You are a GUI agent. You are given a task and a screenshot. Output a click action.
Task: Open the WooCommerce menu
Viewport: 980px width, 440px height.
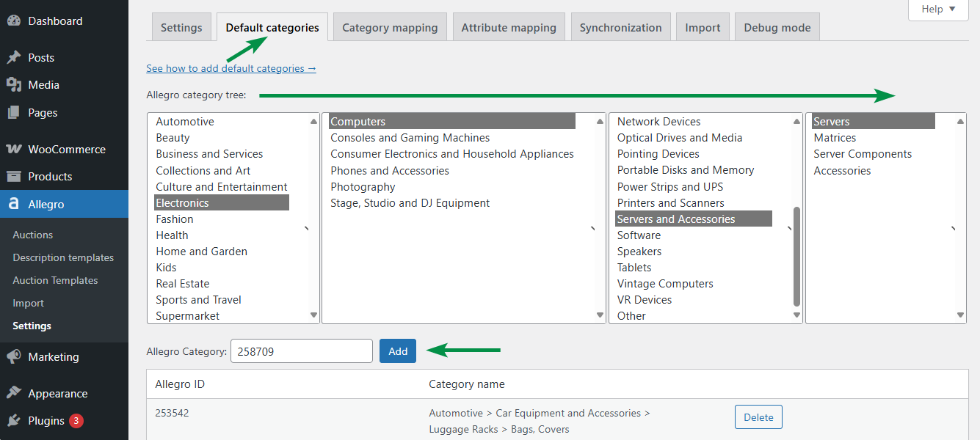coord(64,149)
